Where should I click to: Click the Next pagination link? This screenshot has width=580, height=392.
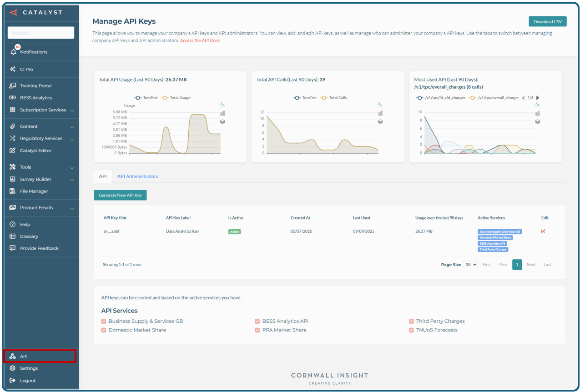point(531,264)
